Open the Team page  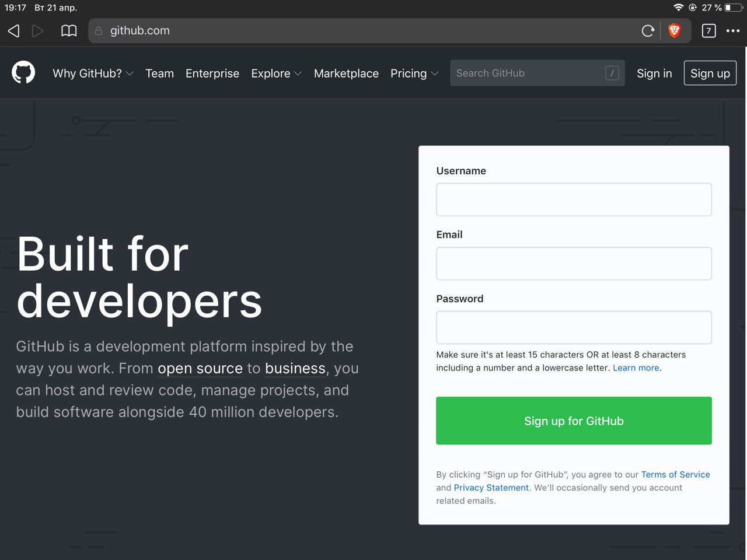tap(159, 73)
